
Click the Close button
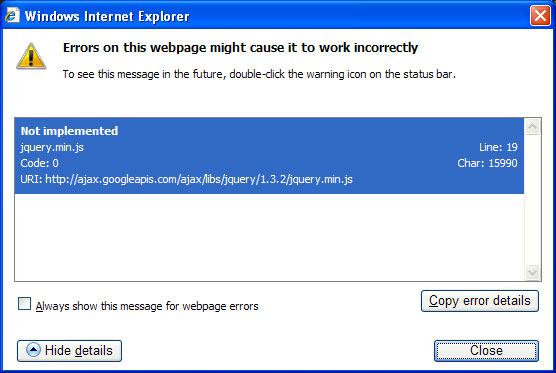tap(486, 351)
